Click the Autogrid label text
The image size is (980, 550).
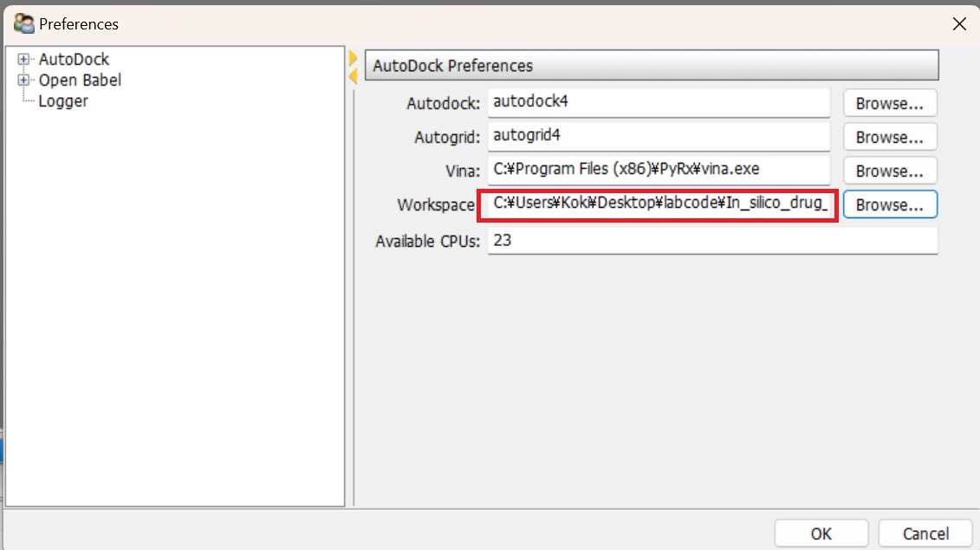(x=447, y=137)
